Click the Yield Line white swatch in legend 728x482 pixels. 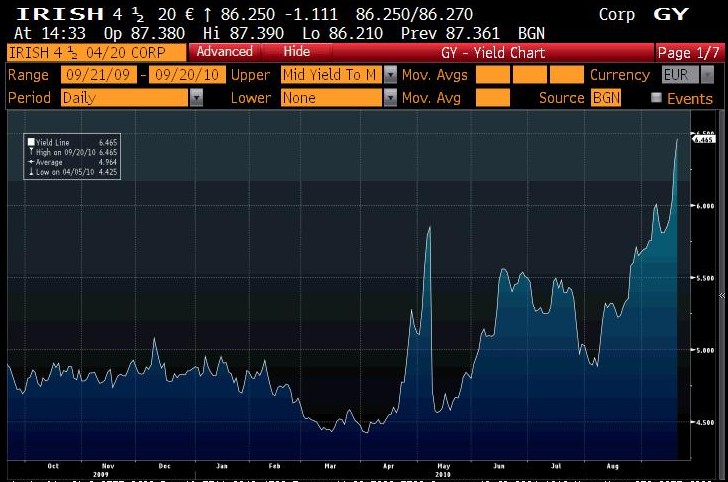pos(31,142)
